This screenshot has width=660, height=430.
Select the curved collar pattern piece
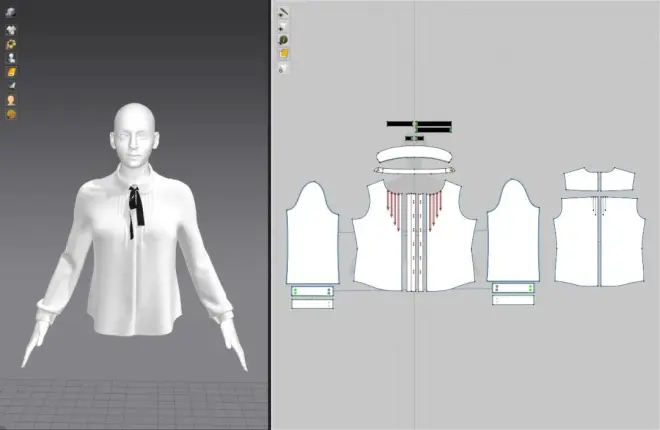click(414, 155)
